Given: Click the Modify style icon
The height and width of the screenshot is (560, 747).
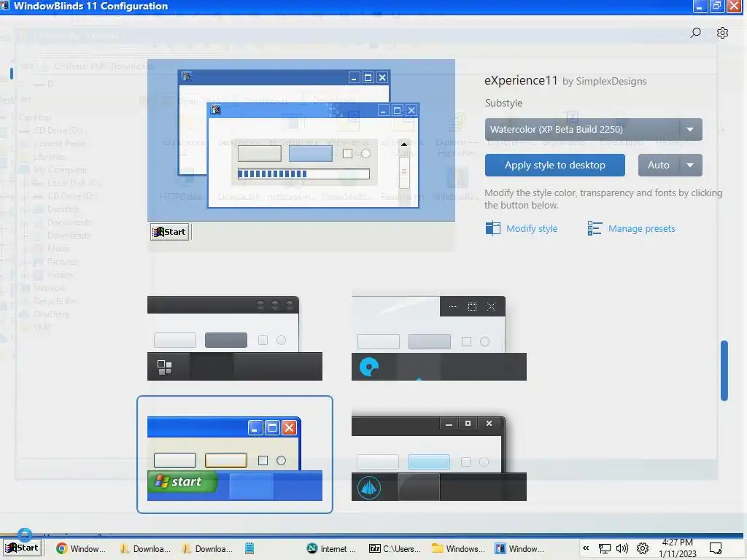Looking at the screenshot, I should click(492, 228).
